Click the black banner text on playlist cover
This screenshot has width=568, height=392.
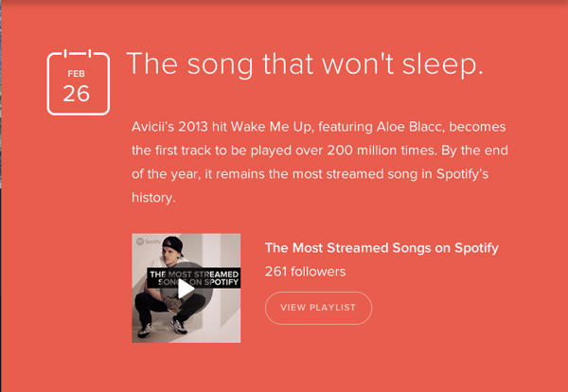(x=186, y=277)
